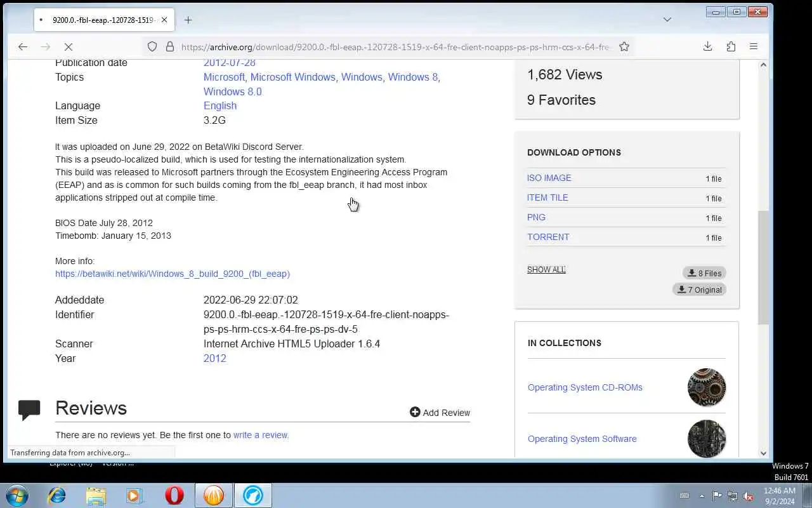Open Windows Explorer folder in taskbar
The height and width of the screenshot is (508, 812).
(96, 495)
